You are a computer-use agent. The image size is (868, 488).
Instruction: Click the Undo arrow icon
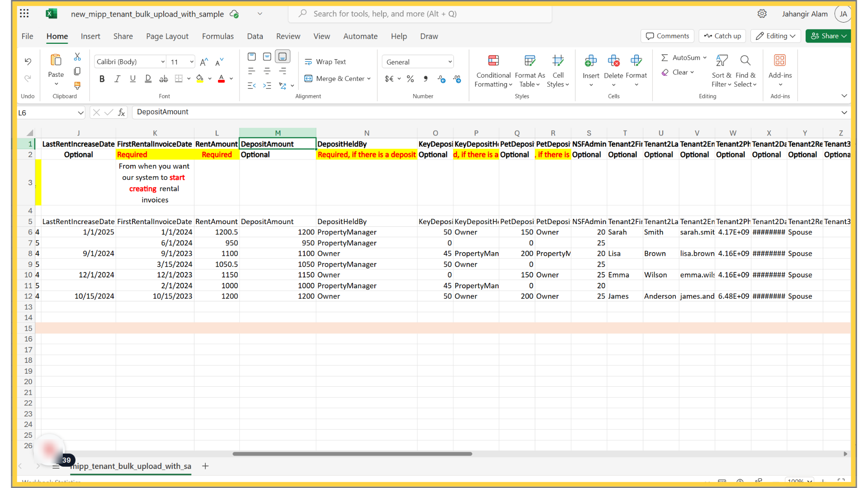28,61
